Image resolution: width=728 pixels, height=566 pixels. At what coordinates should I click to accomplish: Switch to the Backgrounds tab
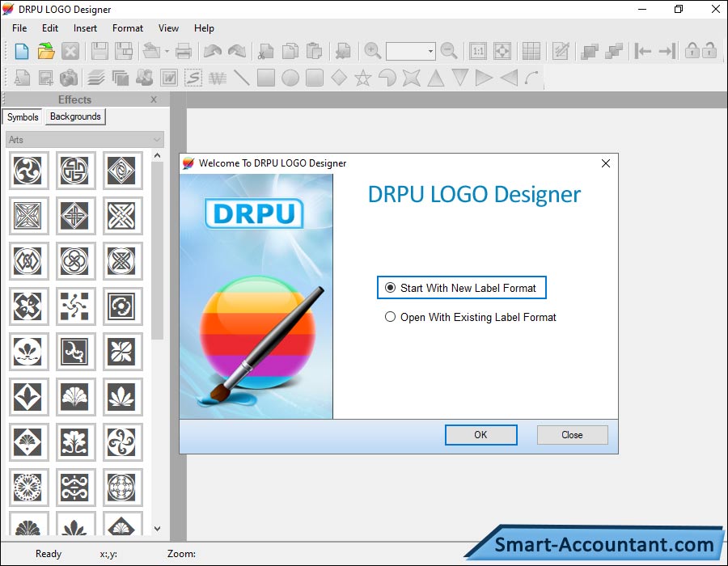pyautogui.click(x=75, y=116)
